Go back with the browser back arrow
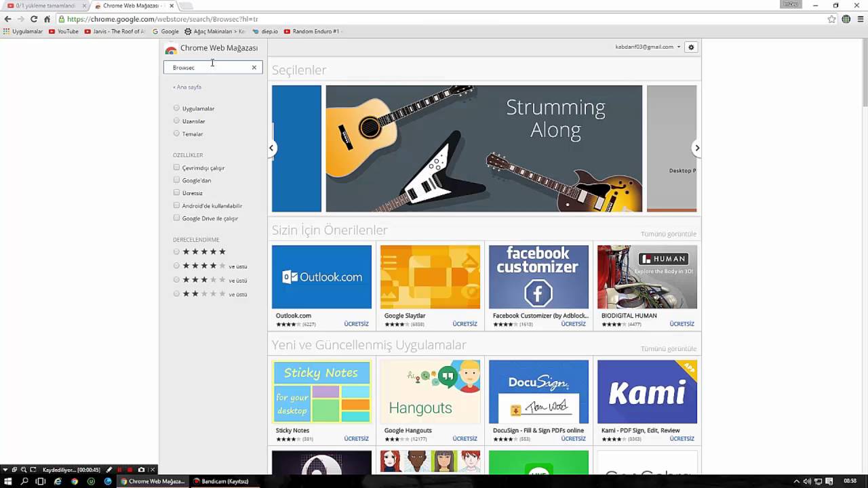The image size is (868, 488). 7,19
